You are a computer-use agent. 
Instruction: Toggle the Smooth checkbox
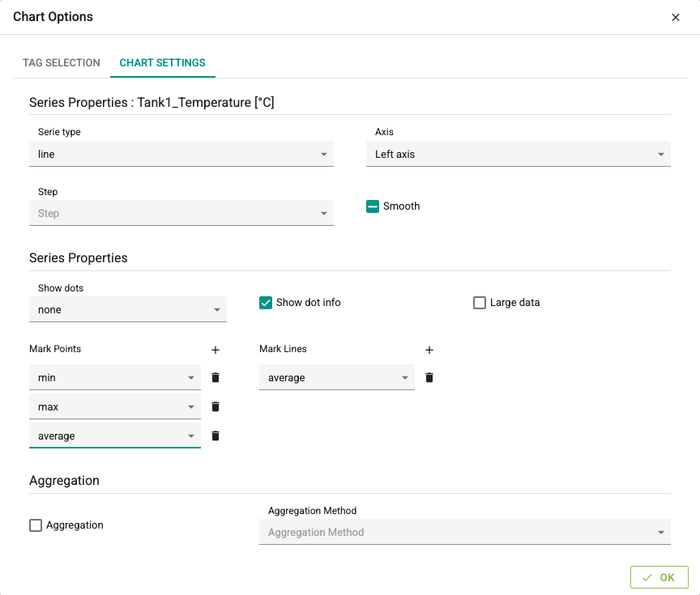(373, 206)
